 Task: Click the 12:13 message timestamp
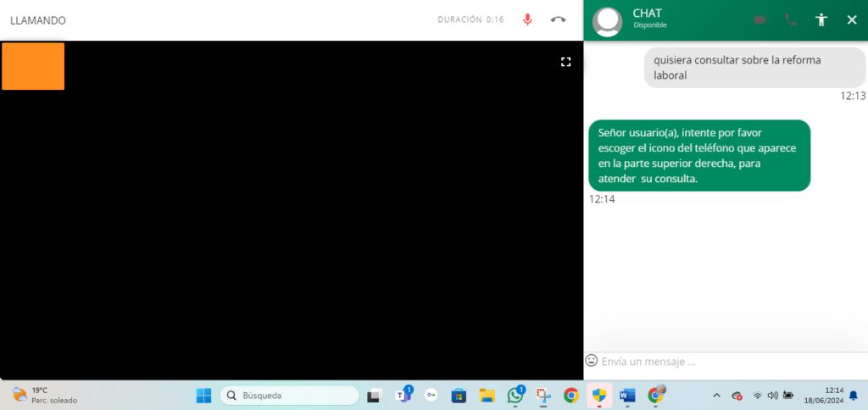coord(853,96)
